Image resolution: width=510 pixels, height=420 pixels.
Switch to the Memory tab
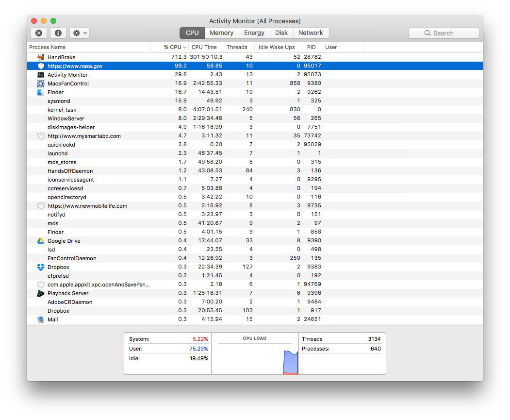click(x=221, y=33)
